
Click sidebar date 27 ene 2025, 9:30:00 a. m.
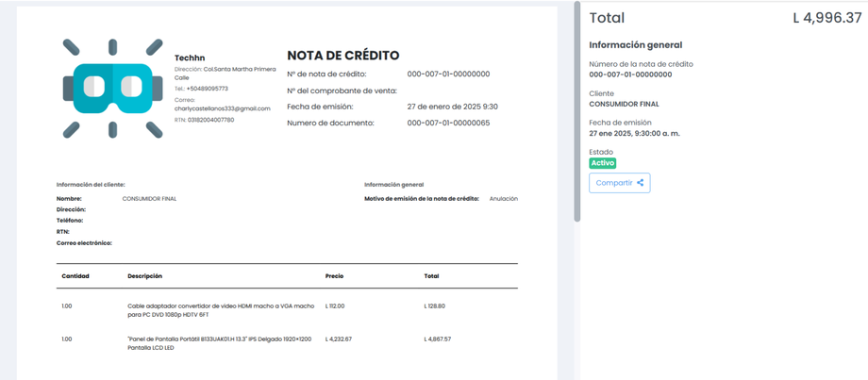[x=634, y=134]
